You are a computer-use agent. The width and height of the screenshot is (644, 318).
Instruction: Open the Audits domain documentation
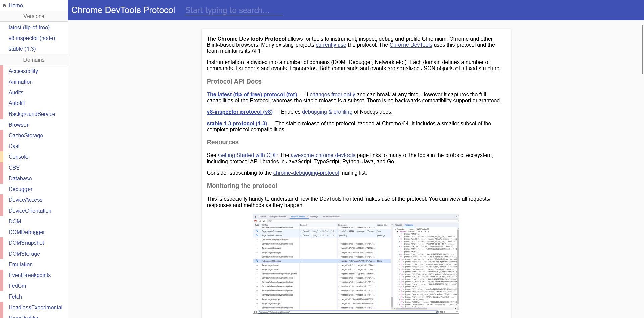[x=16, y=92]
